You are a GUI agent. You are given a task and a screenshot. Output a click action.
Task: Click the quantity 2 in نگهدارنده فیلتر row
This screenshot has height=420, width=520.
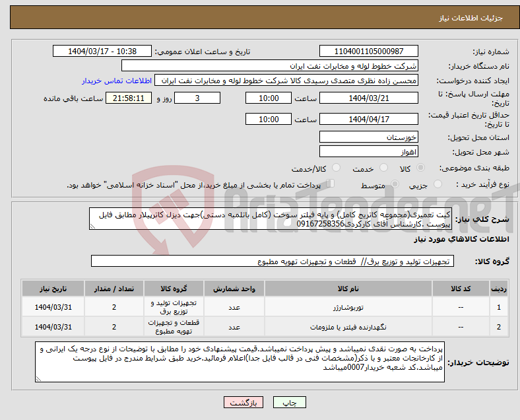click(114, 327)
